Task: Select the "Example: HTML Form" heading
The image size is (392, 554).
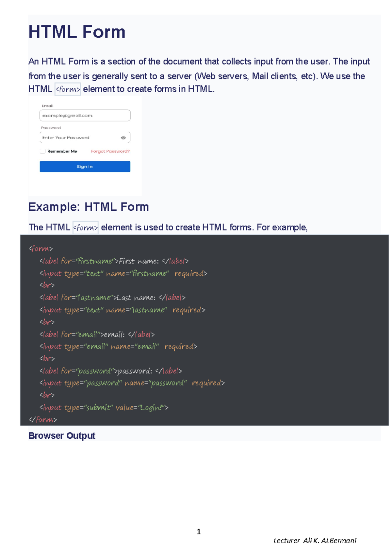Action: pos(88,206)
